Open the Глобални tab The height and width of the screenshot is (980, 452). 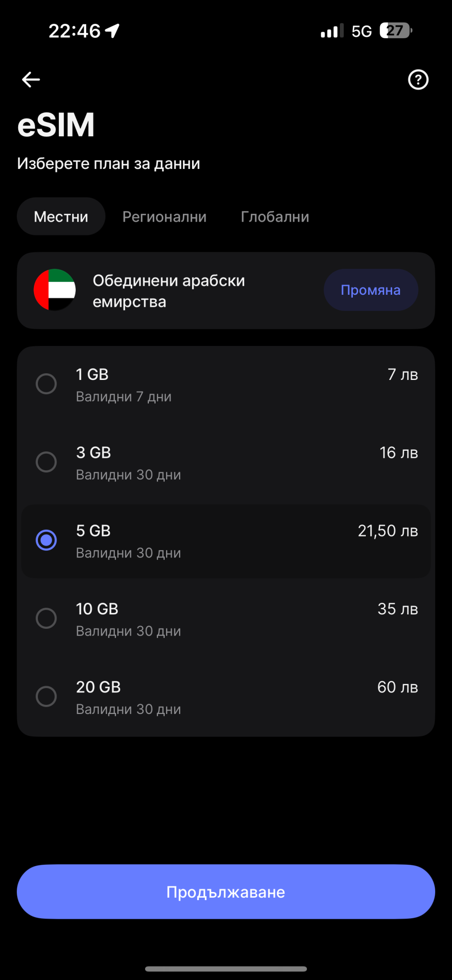click(275, 217)
